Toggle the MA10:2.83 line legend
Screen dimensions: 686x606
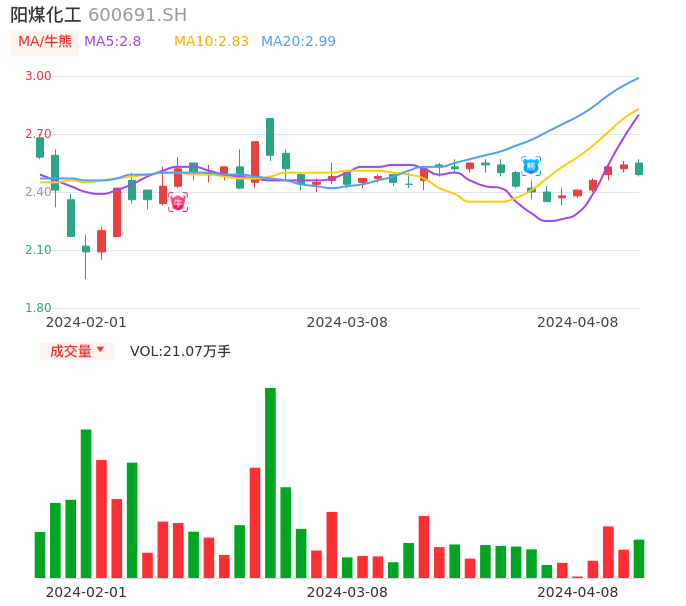(x=211, y=42)
